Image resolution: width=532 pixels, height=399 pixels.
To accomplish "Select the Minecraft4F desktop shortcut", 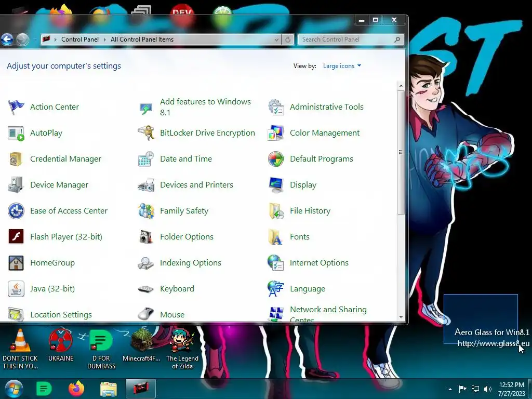I will pos(141,345).
